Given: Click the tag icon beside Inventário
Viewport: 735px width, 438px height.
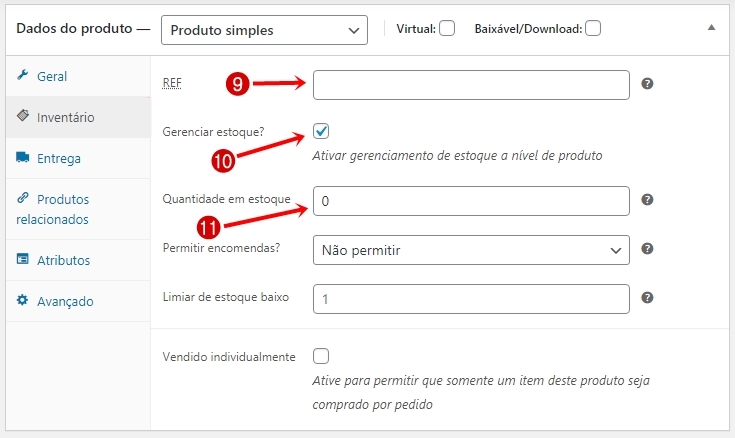Looking at the screenshot, I should click(x=22, y=115).
